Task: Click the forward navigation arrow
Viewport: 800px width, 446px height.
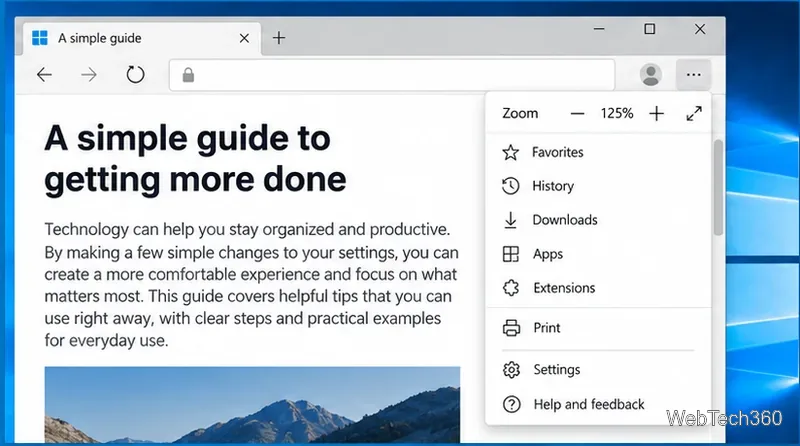Action: point(89,75)
